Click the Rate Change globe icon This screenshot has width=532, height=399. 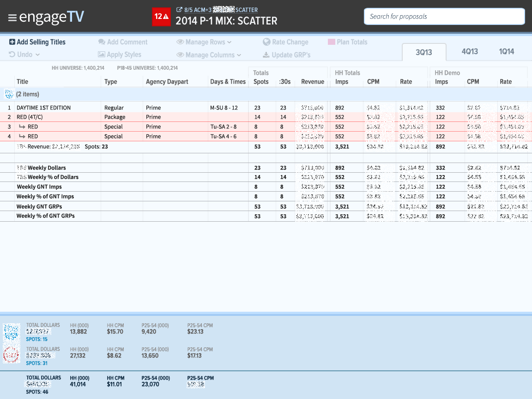[266, 42]
